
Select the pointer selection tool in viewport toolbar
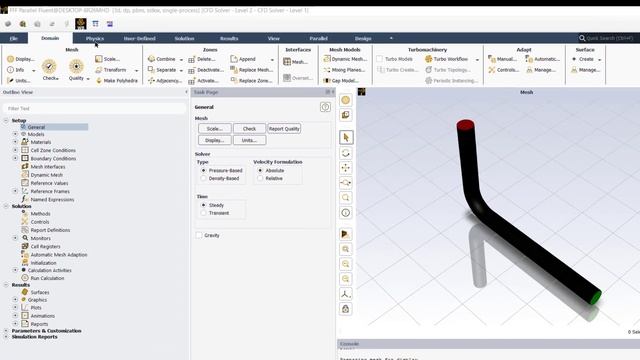346,138
